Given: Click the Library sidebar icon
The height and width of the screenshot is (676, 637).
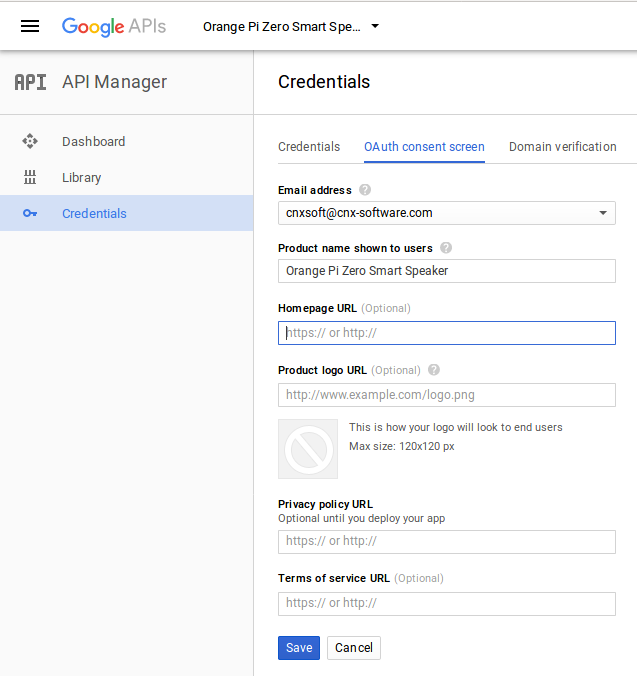Looking at the screenshot, I should point(30,177).
